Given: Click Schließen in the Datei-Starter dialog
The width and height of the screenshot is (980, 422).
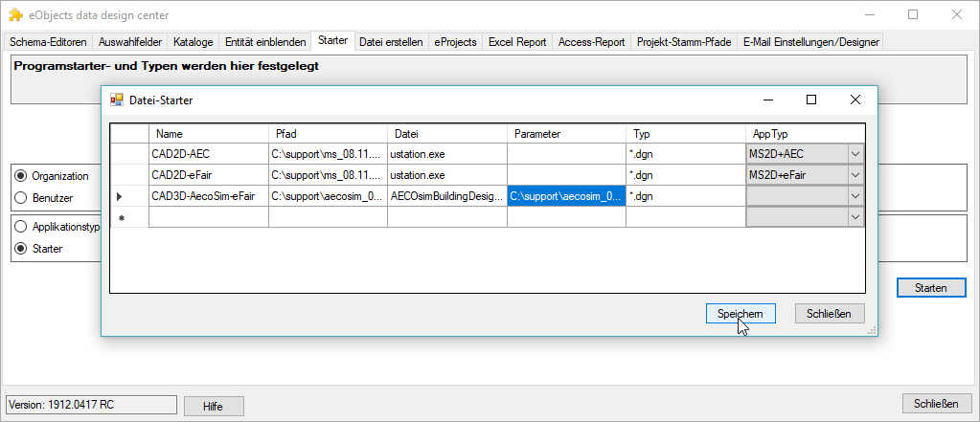Looking at the screenshot, I should click(830, 313).
